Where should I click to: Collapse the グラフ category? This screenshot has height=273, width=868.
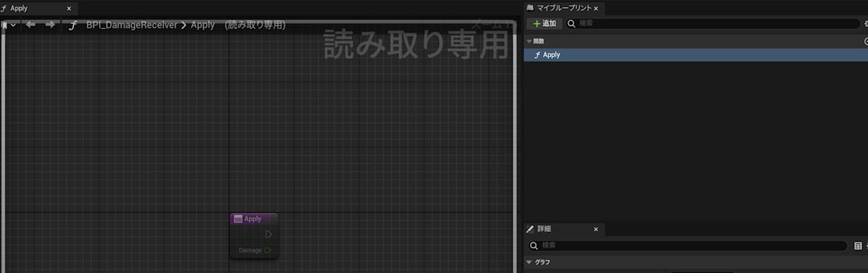(529, 262)
